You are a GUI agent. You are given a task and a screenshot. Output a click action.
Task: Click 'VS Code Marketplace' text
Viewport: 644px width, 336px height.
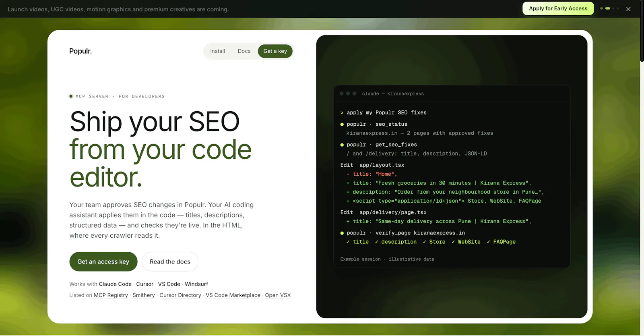[x=233, y=295]
